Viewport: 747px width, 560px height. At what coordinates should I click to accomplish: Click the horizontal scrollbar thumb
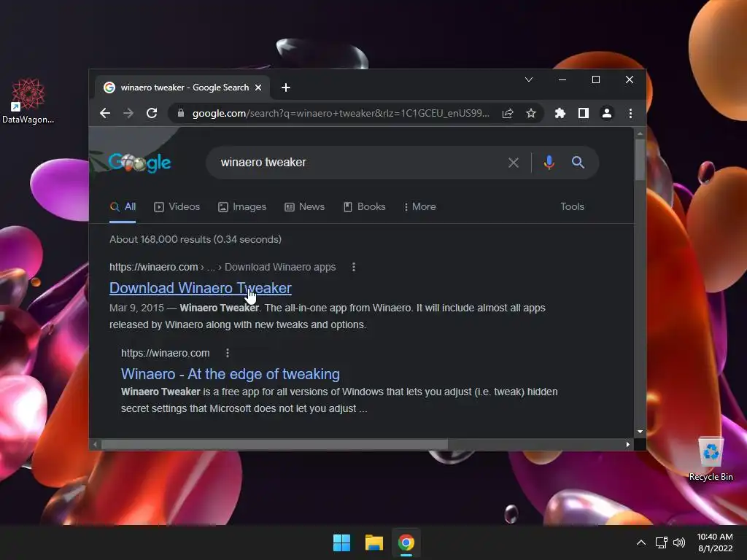point(274,444)
